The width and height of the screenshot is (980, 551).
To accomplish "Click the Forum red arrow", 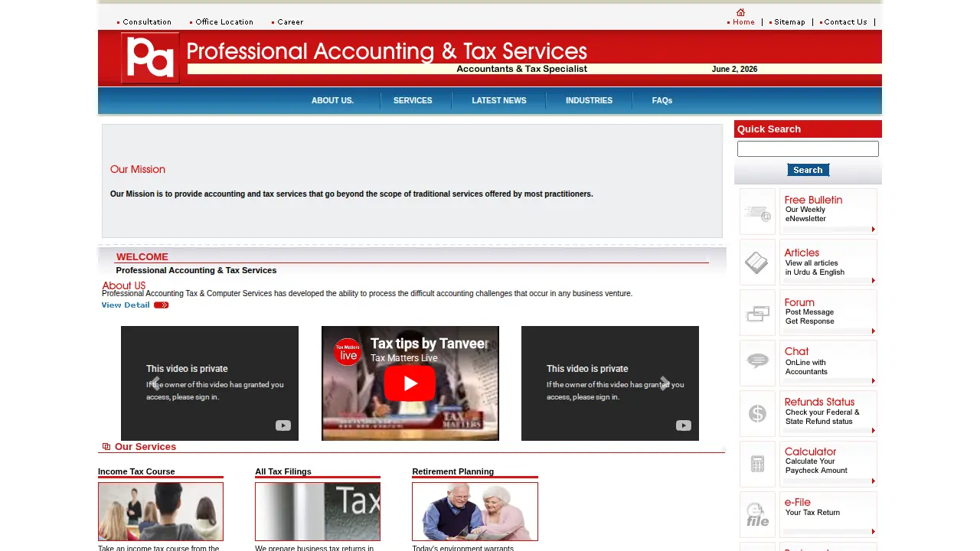I will [874, 331].
